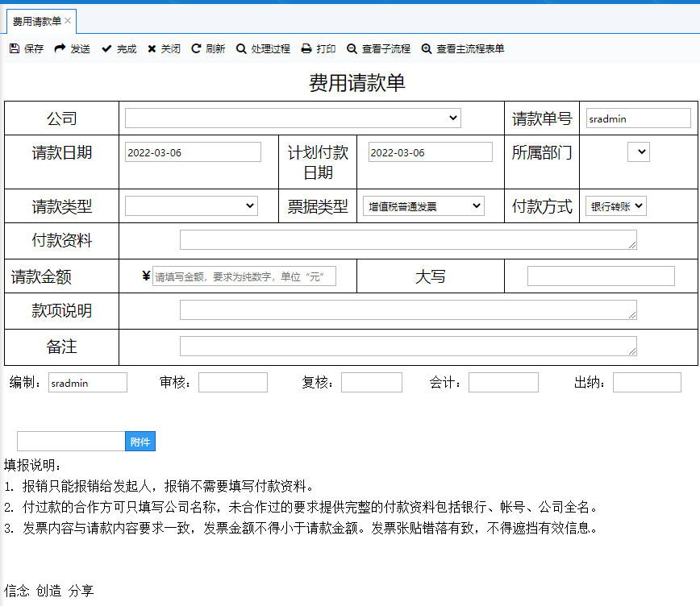Click the 复核 input field

[372, 383]
